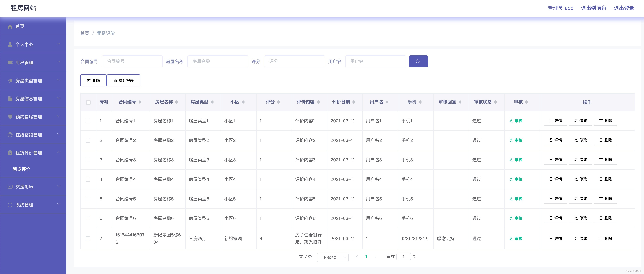Viewport: 644px width, 274px height.
Task: Expand the 交流论坛 menu chevron
Action: (x=59, y=186)
